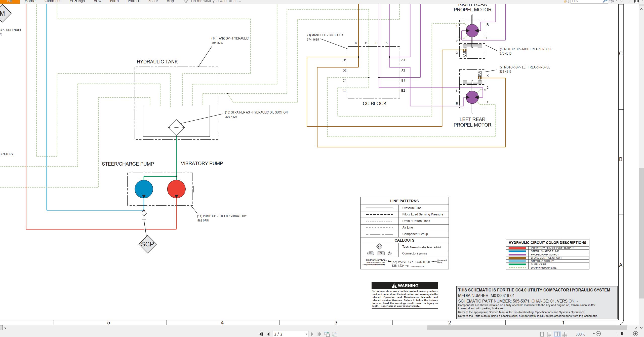Open the Help ribbon tab
Screen dimensions: 644x337
(170, 1)
